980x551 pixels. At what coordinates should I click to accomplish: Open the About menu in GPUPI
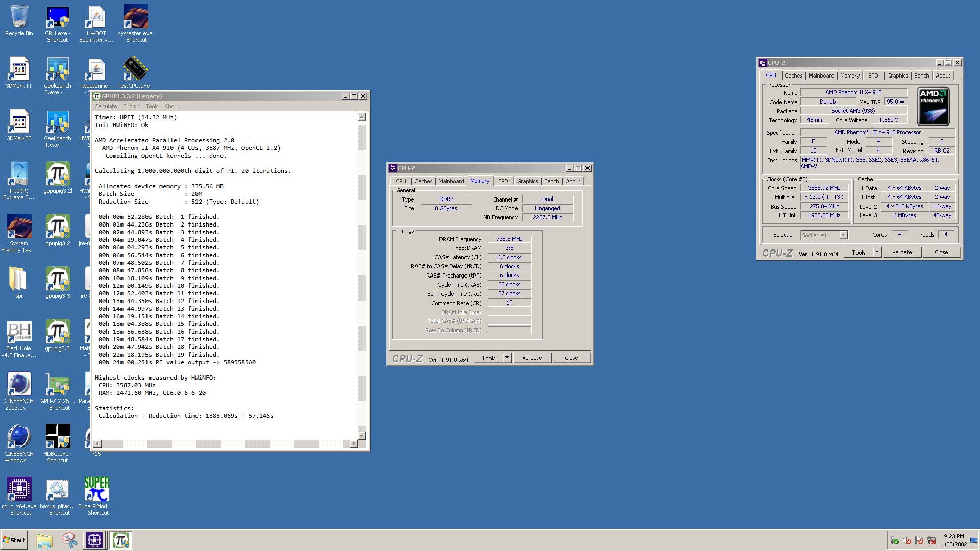tap(171, 106)
